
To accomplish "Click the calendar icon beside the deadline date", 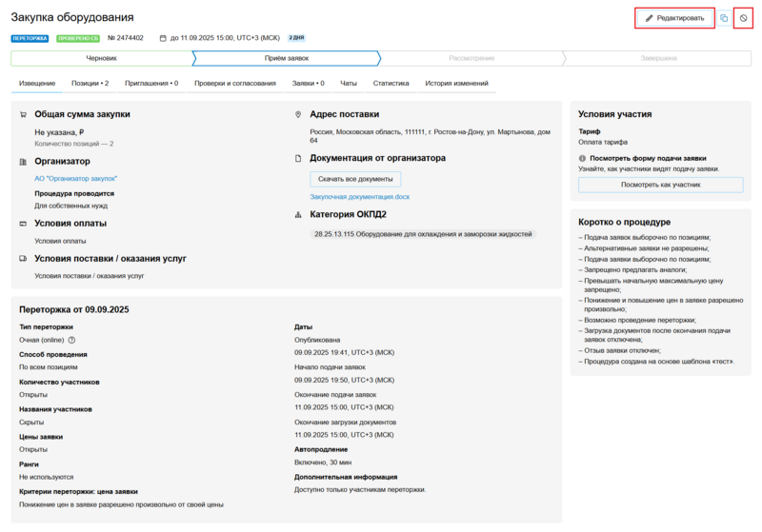I will 163,38.
